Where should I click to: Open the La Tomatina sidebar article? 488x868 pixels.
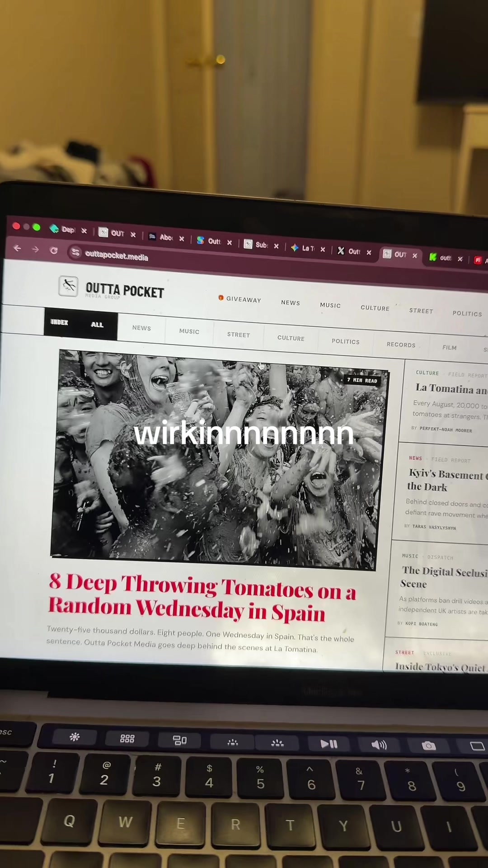(x=451, y=389)
